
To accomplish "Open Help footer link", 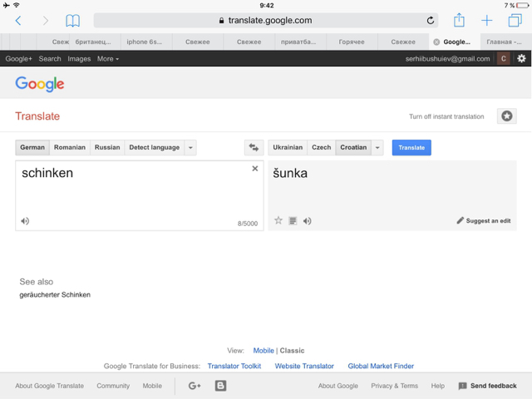I will [x=438, y=386].
